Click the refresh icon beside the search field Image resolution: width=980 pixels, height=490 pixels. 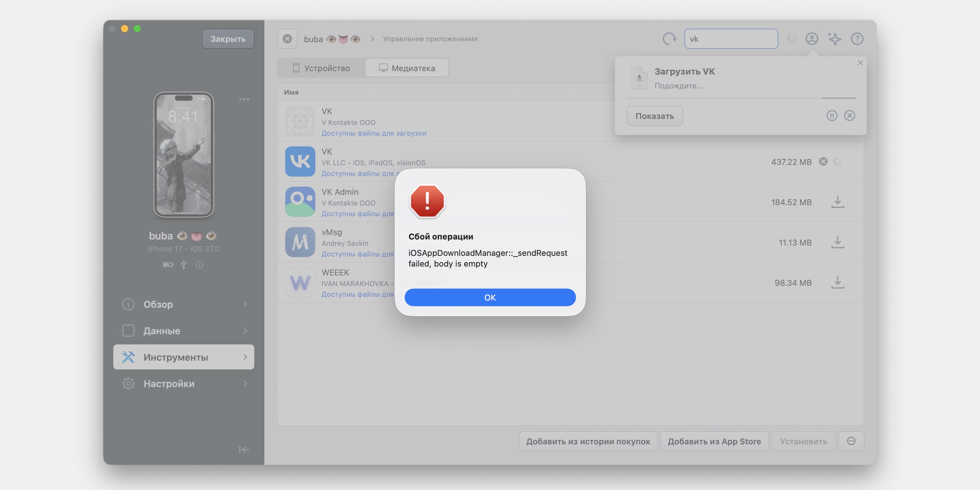pyautogui.click(x=669, y=39)
